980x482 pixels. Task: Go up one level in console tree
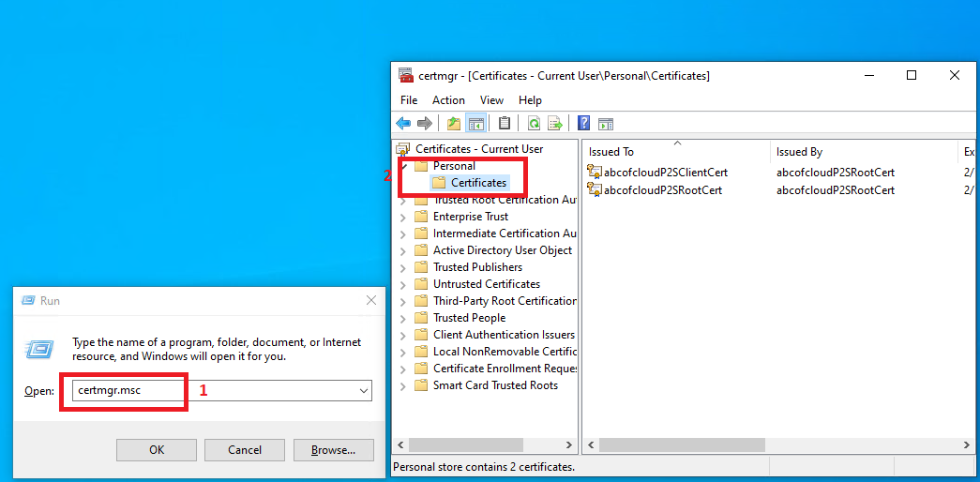pos(455,123)
